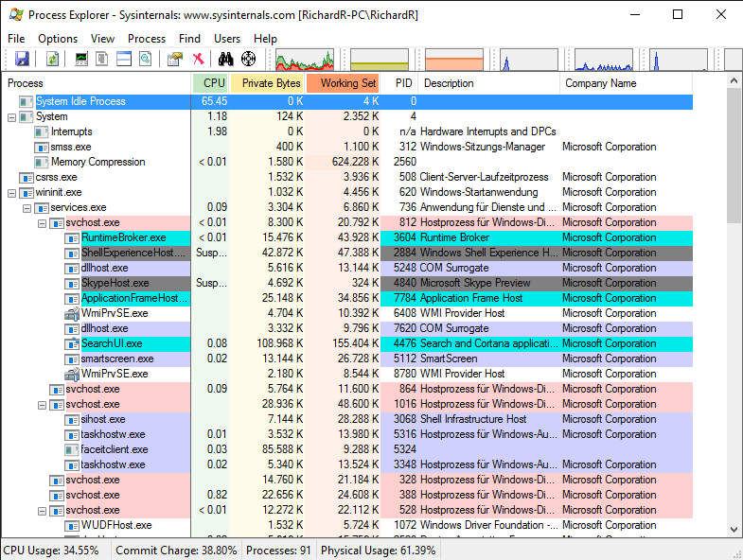Click the green and red CPU usage graph
This screenshot has width=743, height=560.
pyautogui.click(x=305, y=60)
